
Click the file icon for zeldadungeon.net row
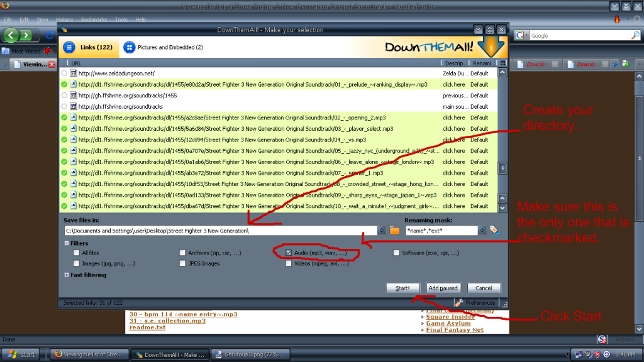(74, 73)
